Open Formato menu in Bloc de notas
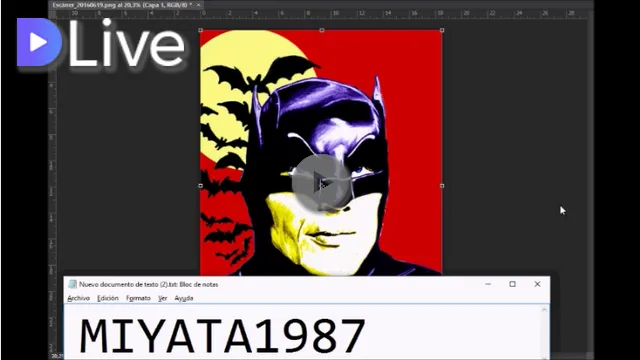 138,298
